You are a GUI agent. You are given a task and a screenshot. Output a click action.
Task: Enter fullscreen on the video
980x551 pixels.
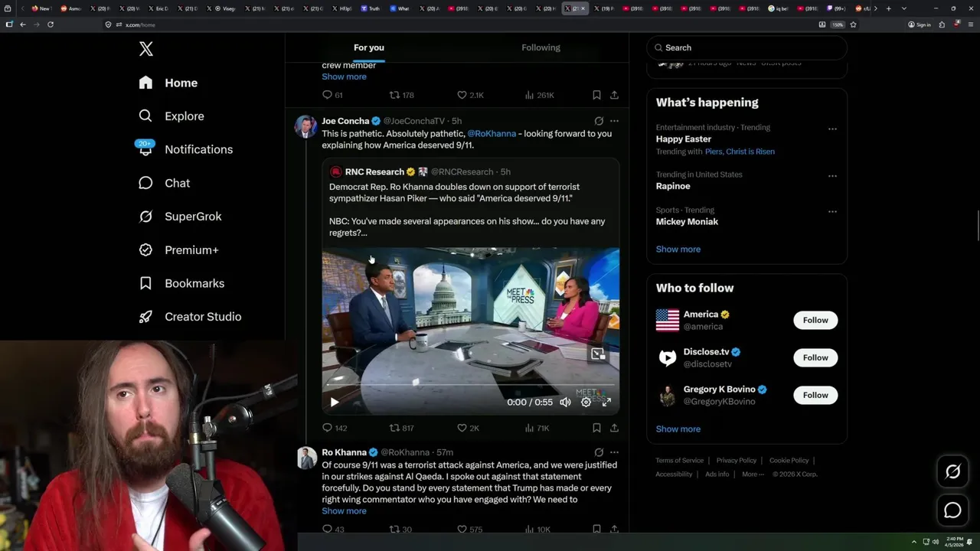point(606,402)
